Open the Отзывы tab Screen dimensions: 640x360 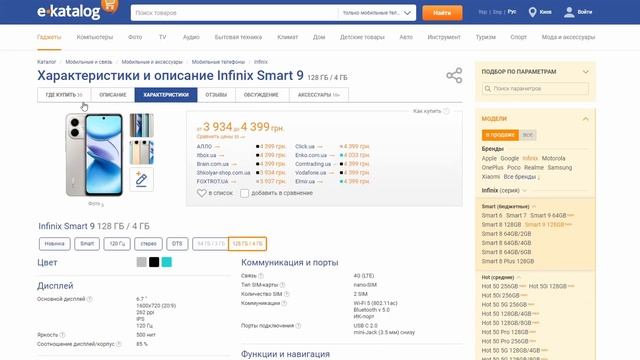point(216,95)
